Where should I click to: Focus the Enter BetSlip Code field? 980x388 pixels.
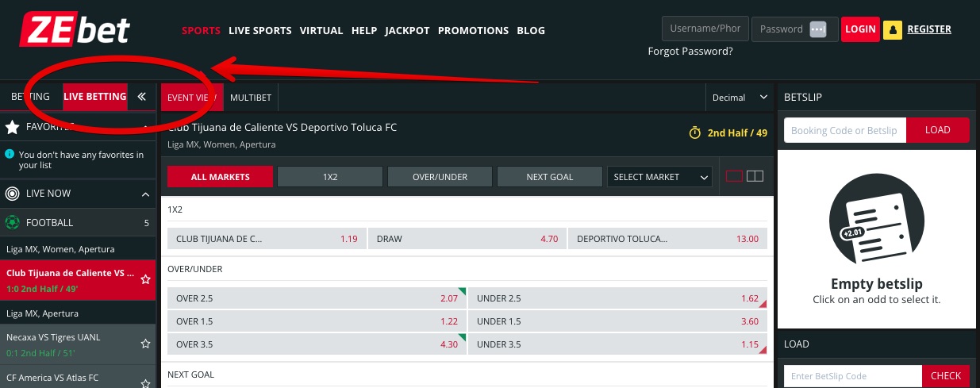tap(853, 376)
